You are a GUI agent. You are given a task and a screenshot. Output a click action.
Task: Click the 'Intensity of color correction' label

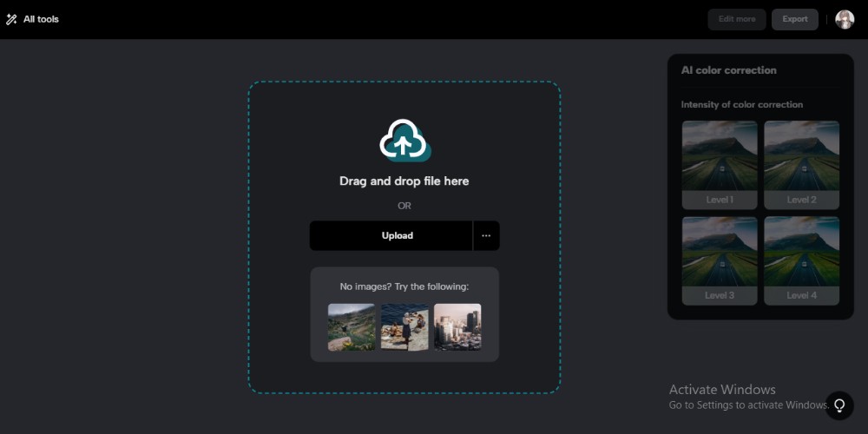click(742, 105)
